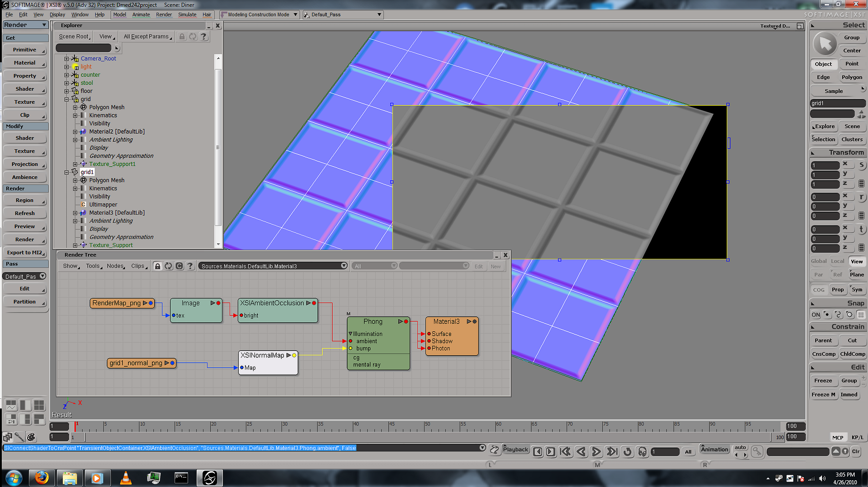
Task: Click the Freeze M button
Action: pos(823,394)
